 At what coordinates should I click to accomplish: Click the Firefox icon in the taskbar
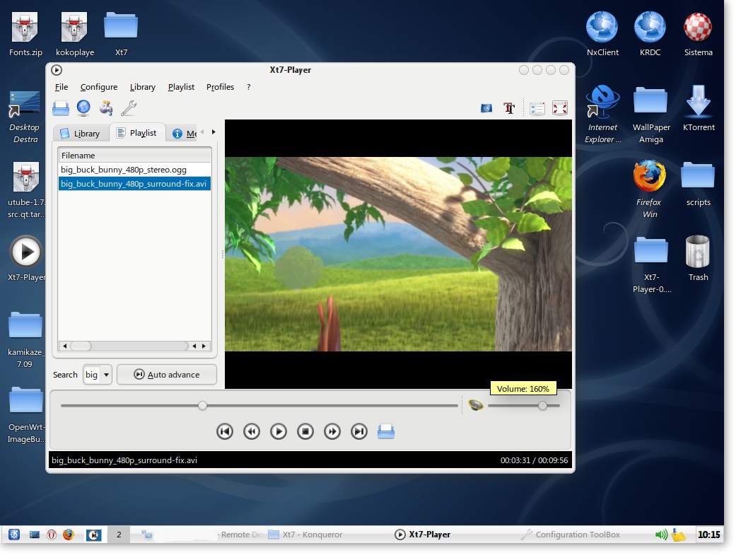click(x=69, y=535)
